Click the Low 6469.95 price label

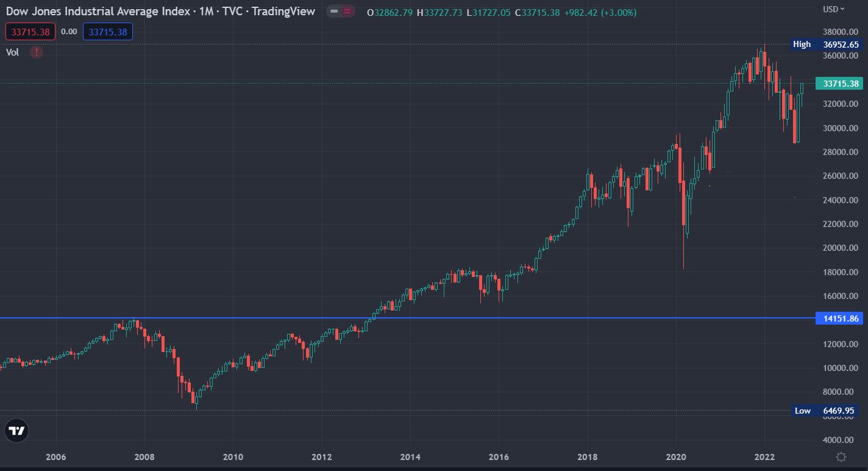click(x=825, y=411)
